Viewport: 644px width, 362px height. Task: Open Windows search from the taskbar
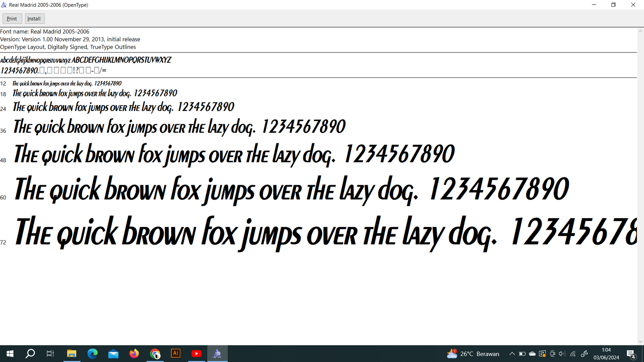30,354
